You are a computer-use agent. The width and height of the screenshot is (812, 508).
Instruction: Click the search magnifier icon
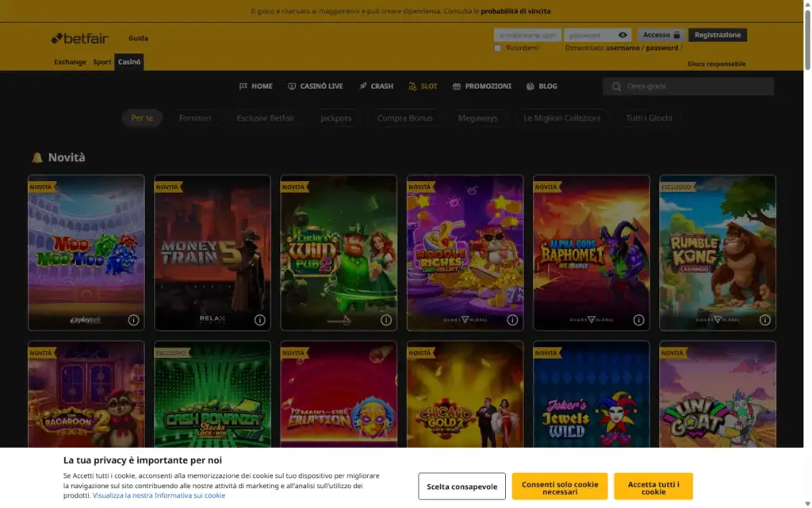tap(616, 87)
